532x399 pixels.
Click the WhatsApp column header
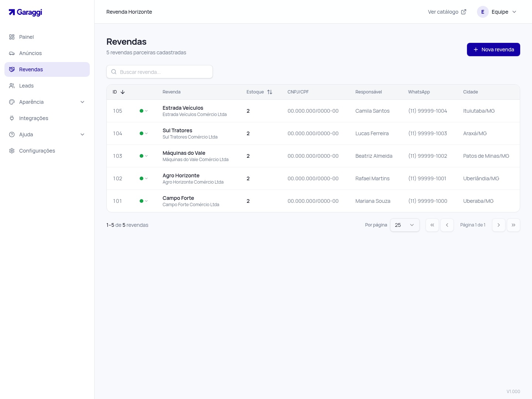pos(419,92)
